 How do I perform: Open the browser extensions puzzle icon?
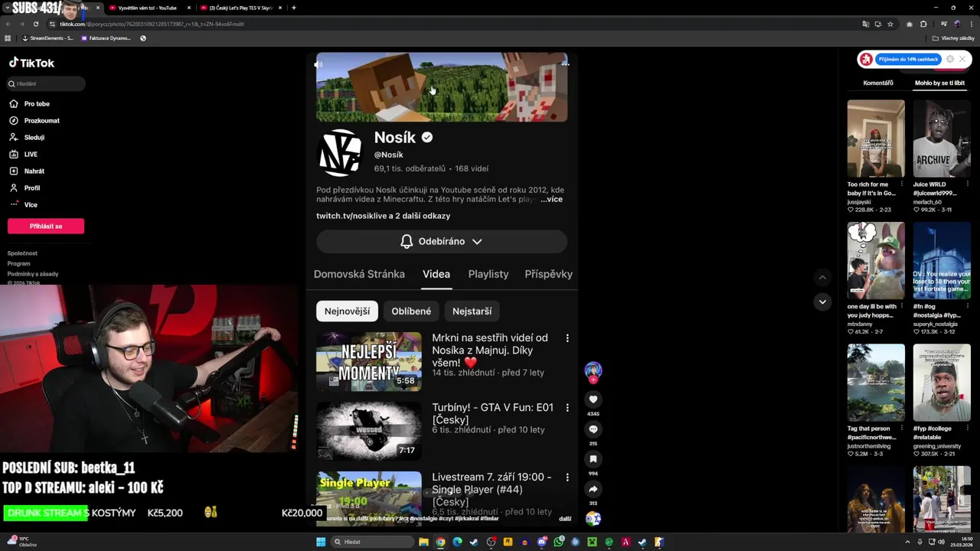tap(923, 24)
